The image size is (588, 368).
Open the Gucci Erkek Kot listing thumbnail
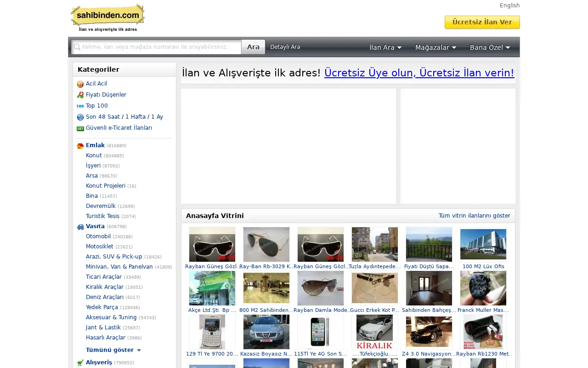coord(375,288)
